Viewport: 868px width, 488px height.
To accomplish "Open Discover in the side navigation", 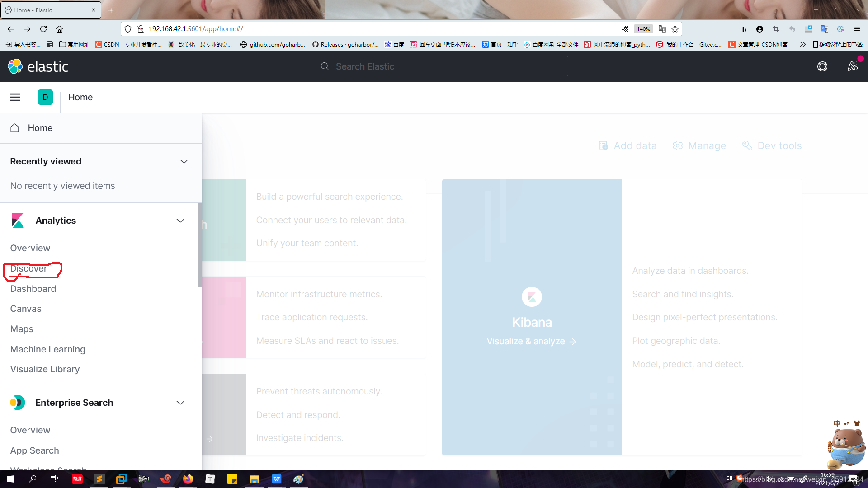I will (x=28, y=268).
